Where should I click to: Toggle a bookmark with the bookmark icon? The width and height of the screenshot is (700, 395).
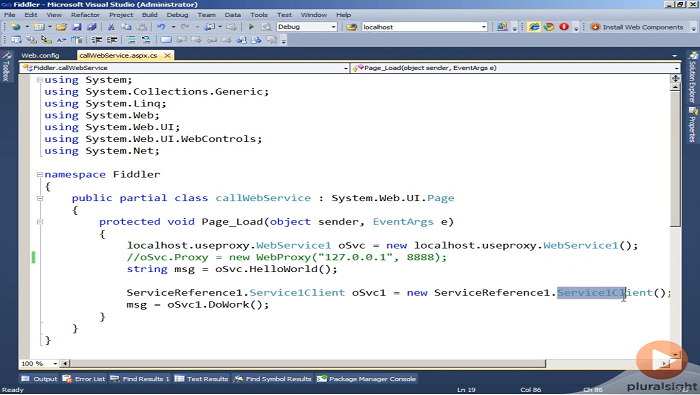coord(166,40)
